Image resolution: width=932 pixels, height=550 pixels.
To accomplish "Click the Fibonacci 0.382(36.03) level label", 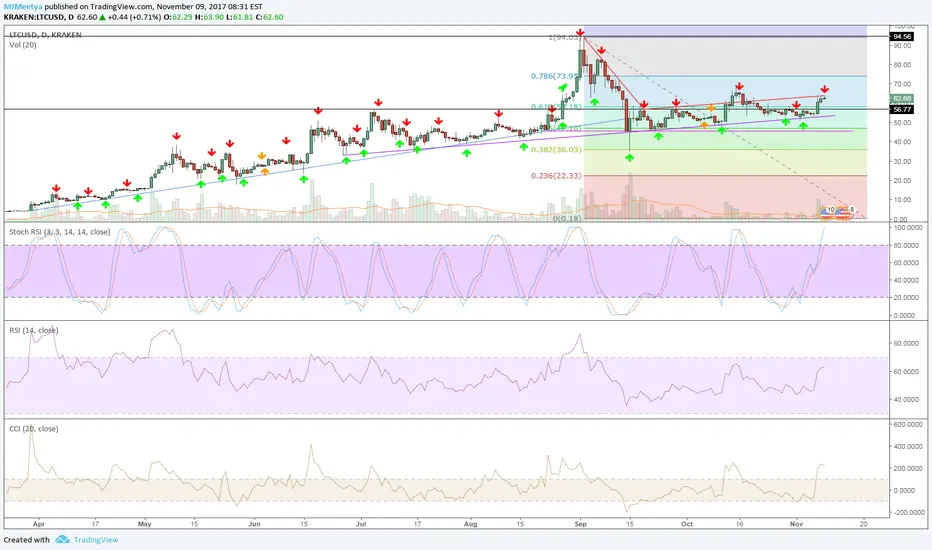I will pos(556,150).
